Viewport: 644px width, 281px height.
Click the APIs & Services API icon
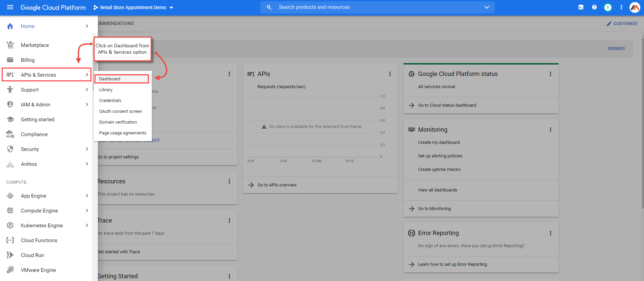[10, 75]
